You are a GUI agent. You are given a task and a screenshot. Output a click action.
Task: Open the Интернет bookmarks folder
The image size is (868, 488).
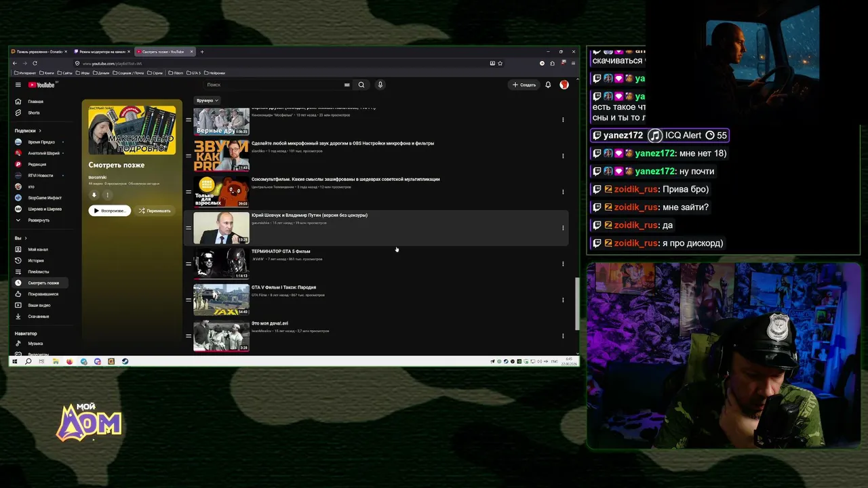pos(25,73)
